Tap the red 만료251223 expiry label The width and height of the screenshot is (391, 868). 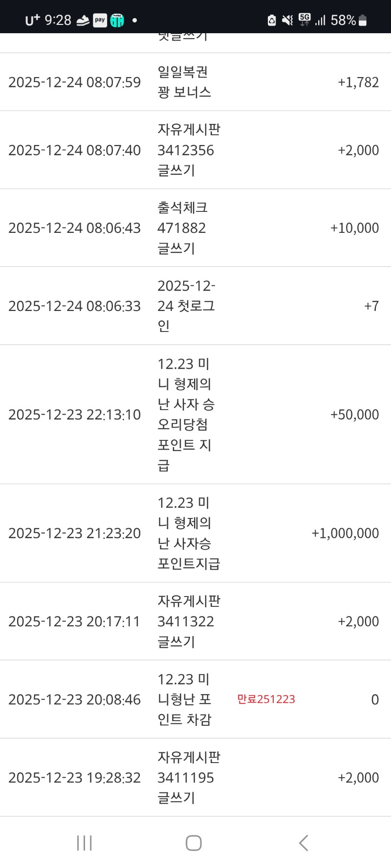click(x=266, y=699)
